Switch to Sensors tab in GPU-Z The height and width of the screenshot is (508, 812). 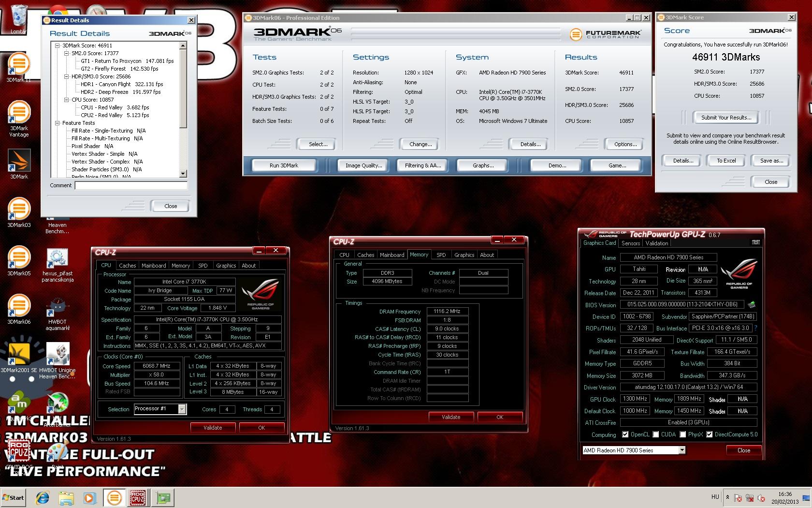point(631,243)
